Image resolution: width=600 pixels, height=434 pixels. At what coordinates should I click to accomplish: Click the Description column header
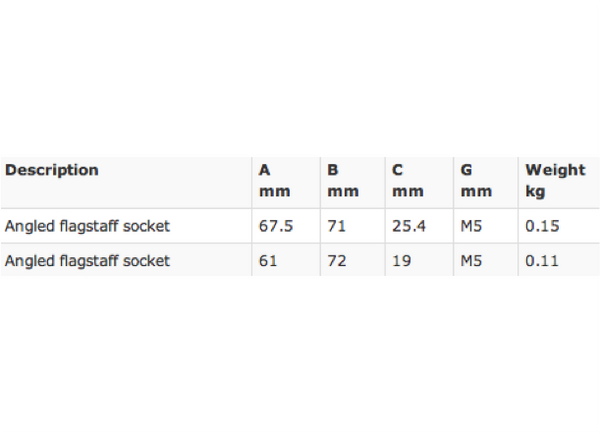[52, 170]
